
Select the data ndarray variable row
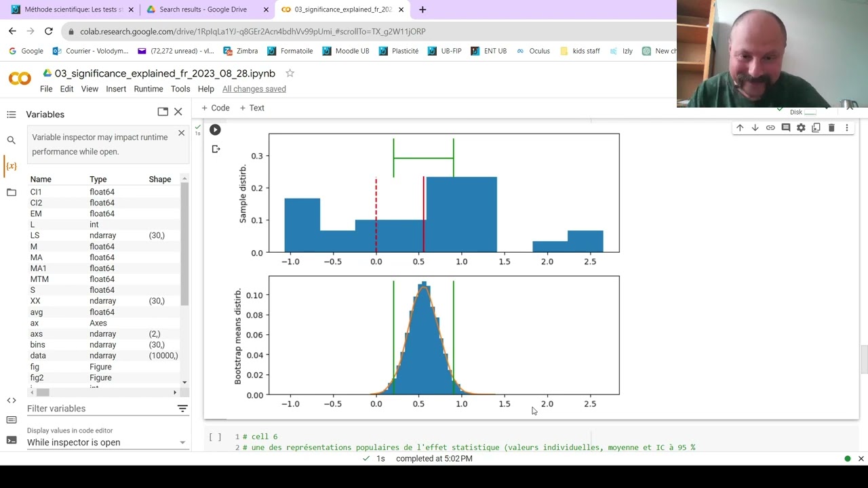click(x=104, y=355)
